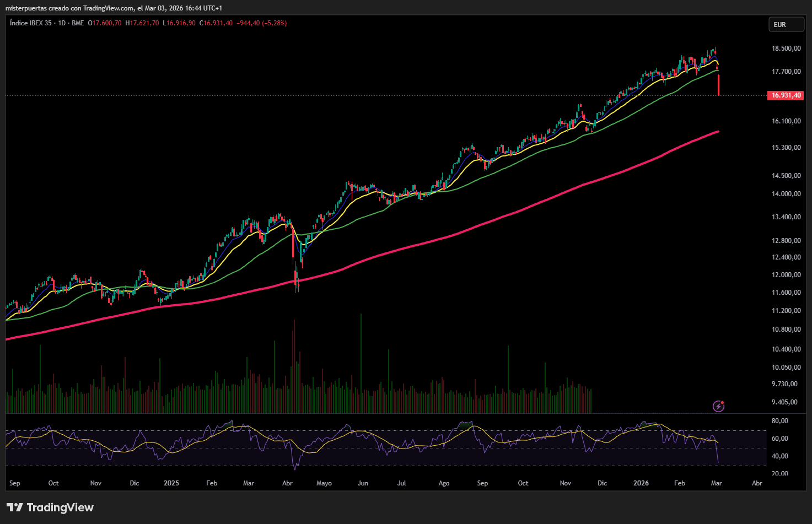Click the red 16.931,40 current price label
This screenshot has width=812, height=524.
[786, 95]
